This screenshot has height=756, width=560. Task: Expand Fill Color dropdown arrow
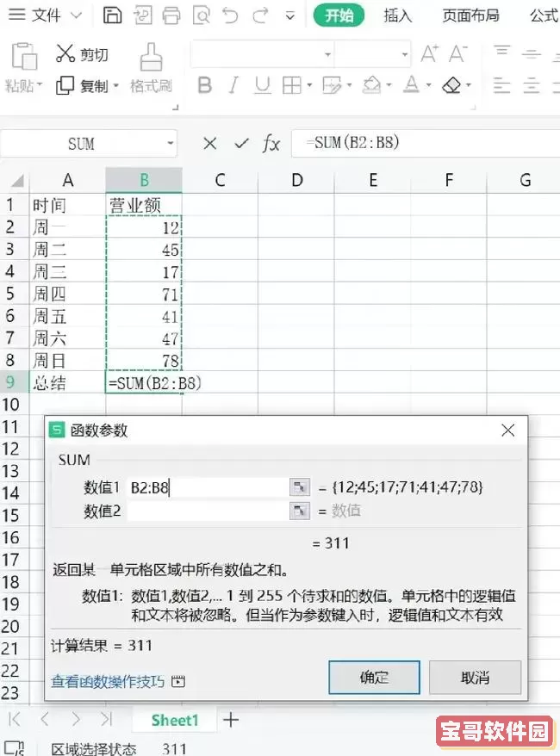(389, 85)
